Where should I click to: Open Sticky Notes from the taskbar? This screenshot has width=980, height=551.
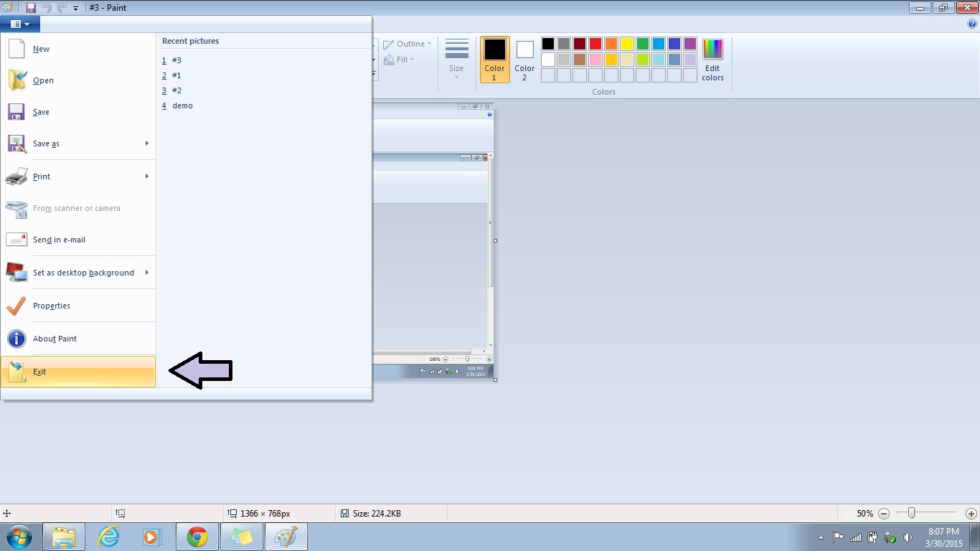pos(242,537)
